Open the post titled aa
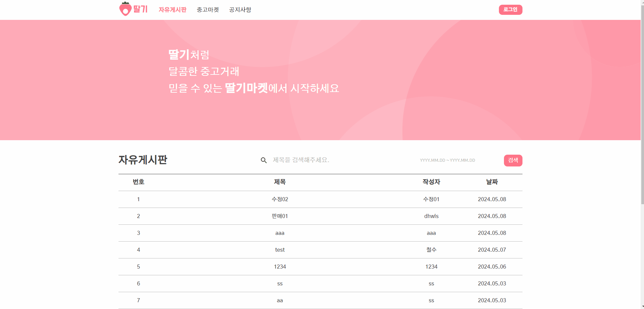The width and height of the screenshot is (644, 309). (280, 301)
